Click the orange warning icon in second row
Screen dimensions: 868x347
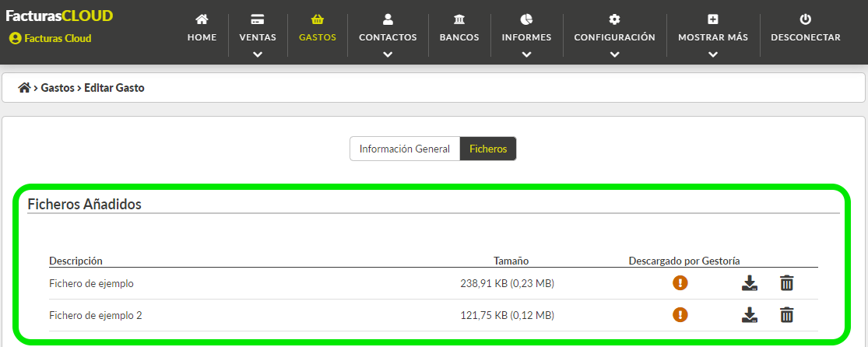[680, 315]
